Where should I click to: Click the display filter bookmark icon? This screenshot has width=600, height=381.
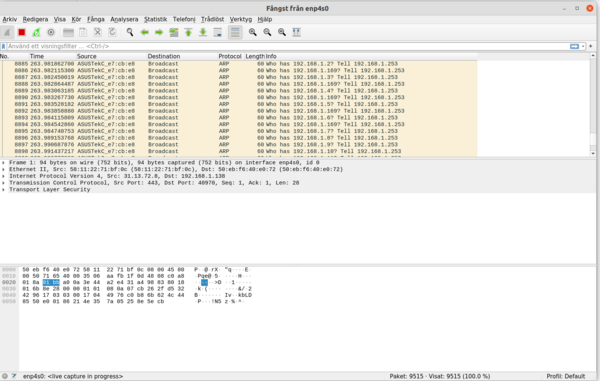point(3,46)
